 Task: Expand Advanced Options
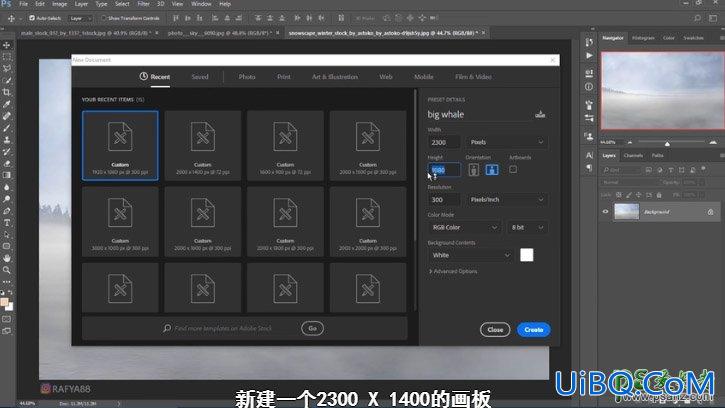click(453, 271)
